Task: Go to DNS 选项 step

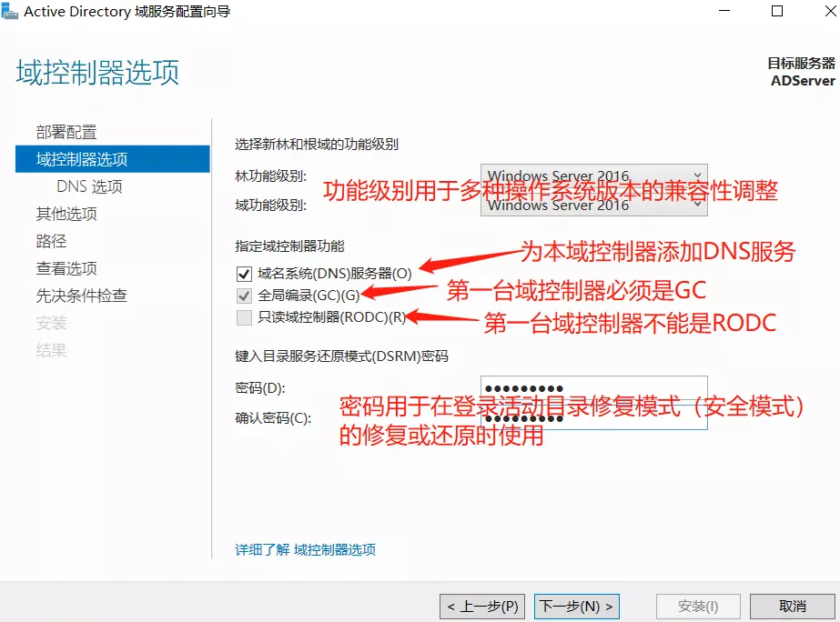Action: tap(89, 186)
